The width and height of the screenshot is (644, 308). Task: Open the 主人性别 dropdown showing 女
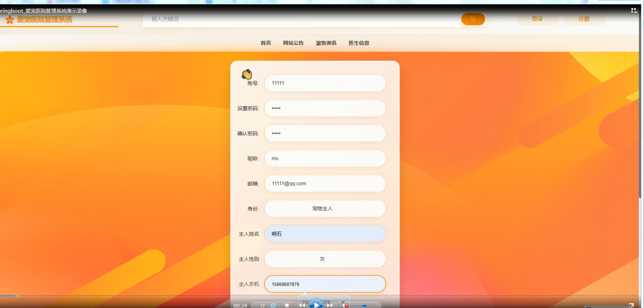click(x=325, y=259)
